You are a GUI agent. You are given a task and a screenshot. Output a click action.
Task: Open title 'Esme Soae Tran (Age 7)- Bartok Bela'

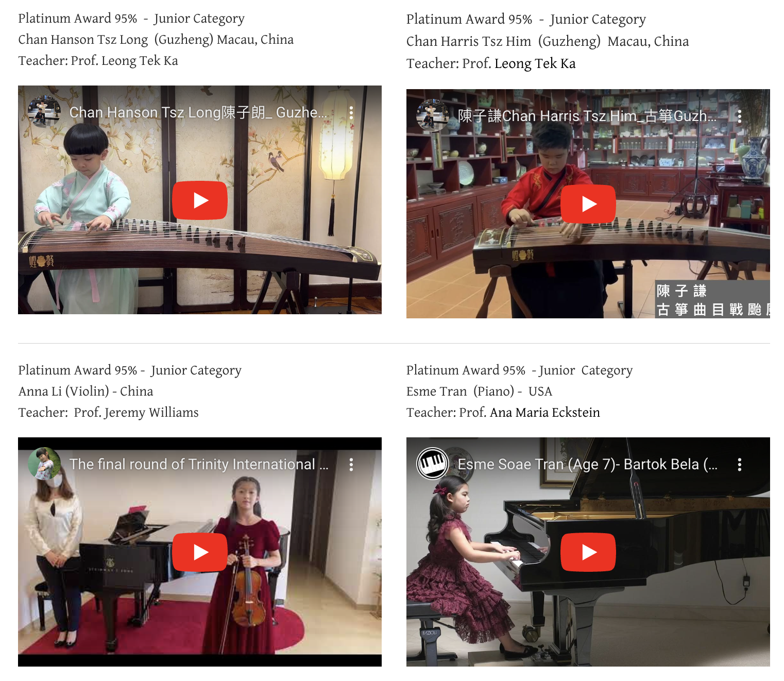587,465
